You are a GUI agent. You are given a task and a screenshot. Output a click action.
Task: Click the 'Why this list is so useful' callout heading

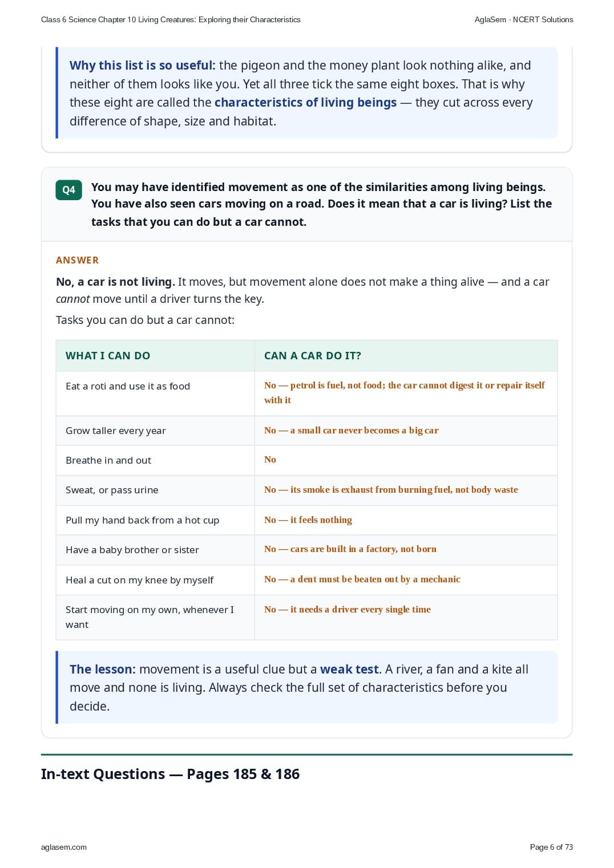coord(143,66)
